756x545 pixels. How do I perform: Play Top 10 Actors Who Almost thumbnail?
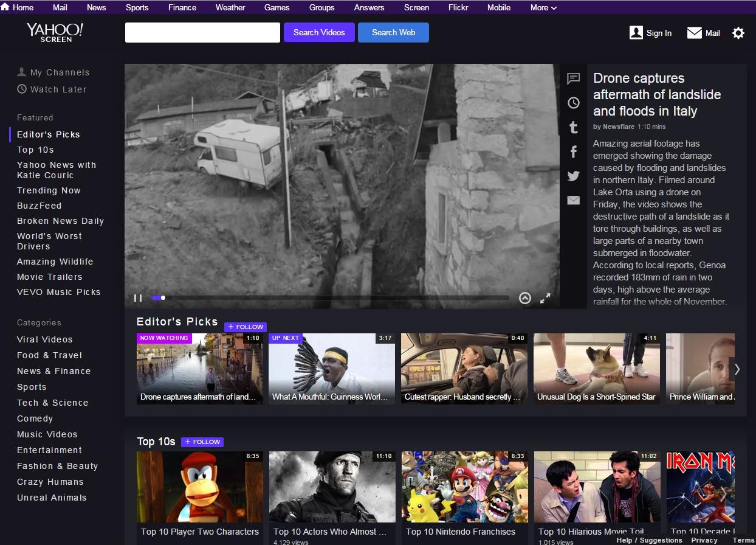(332, 487)
